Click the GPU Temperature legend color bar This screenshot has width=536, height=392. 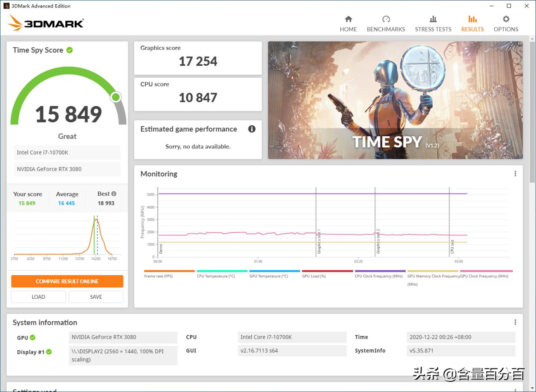tap(275, 271)
